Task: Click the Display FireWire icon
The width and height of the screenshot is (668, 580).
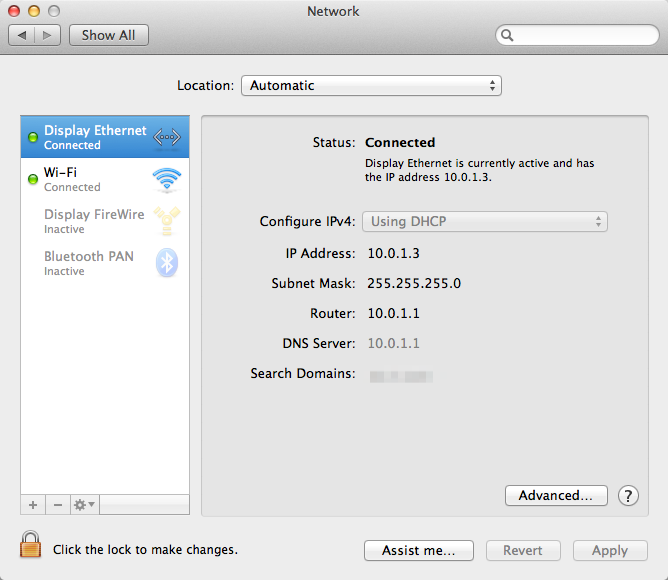Action: (167, 221)
